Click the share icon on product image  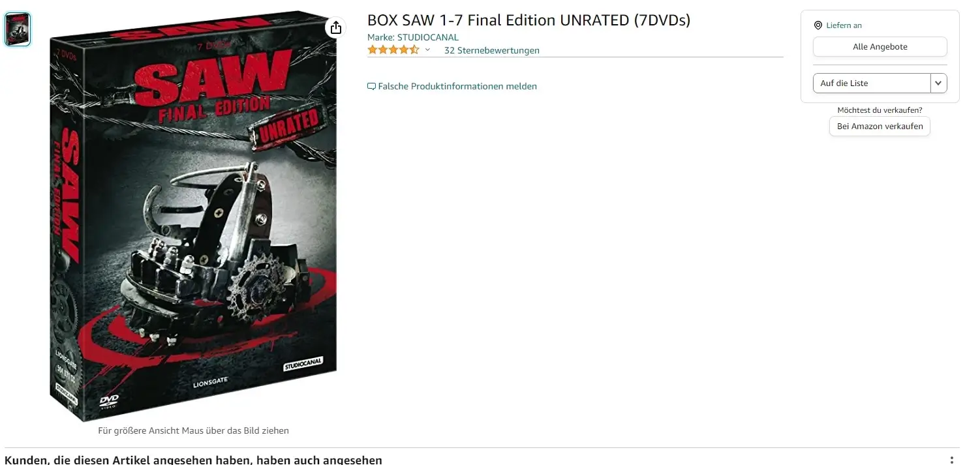(x=335, y=27)
